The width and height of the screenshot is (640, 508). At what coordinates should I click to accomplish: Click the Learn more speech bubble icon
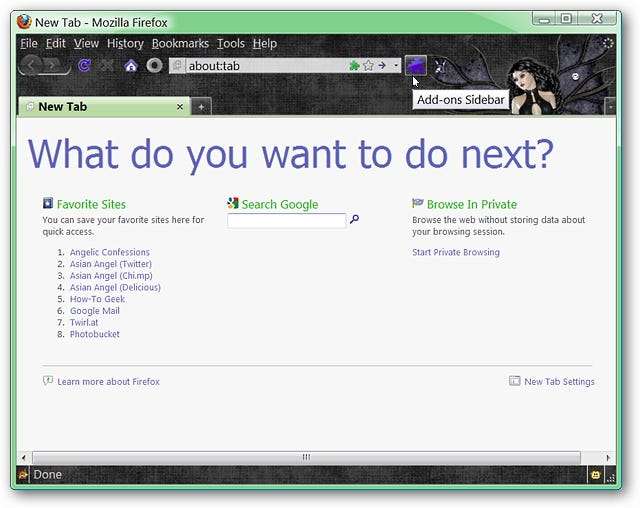click(48, 381)
